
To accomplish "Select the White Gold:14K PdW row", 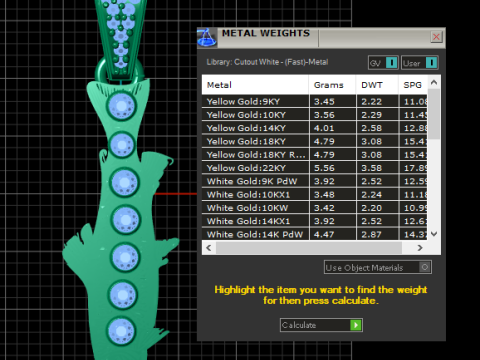I will pos(314,234).
